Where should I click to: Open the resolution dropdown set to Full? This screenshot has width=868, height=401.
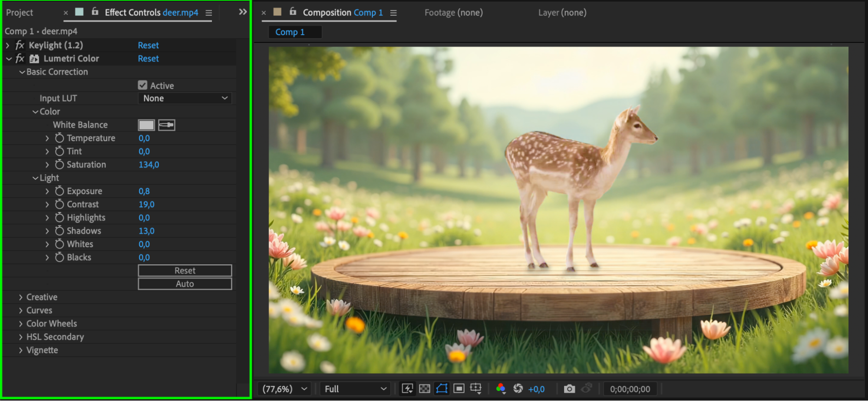click(355, 389)
